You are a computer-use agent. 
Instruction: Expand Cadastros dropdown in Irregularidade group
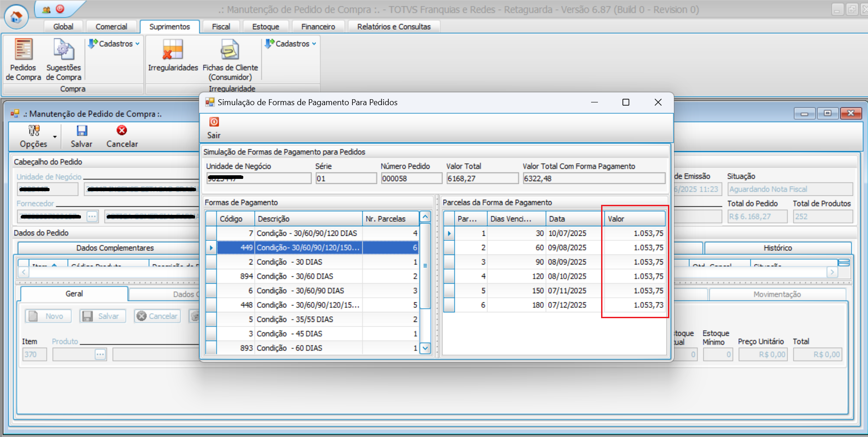tap(290, 44)
